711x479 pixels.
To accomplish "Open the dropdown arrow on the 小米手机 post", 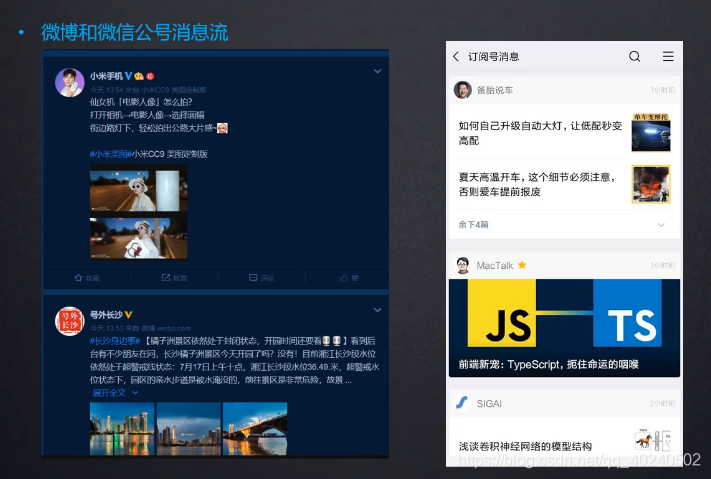I will 377,71.
